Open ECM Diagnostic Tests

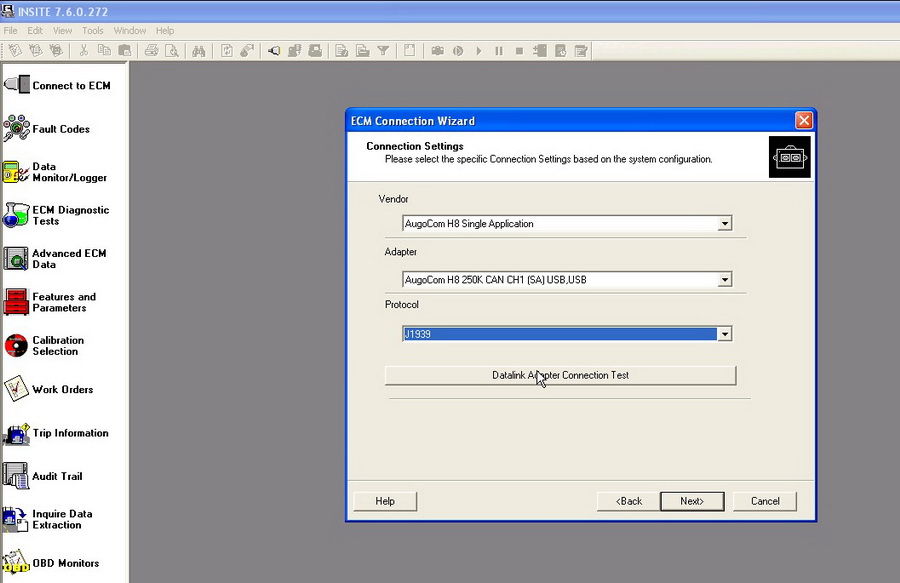56,215
